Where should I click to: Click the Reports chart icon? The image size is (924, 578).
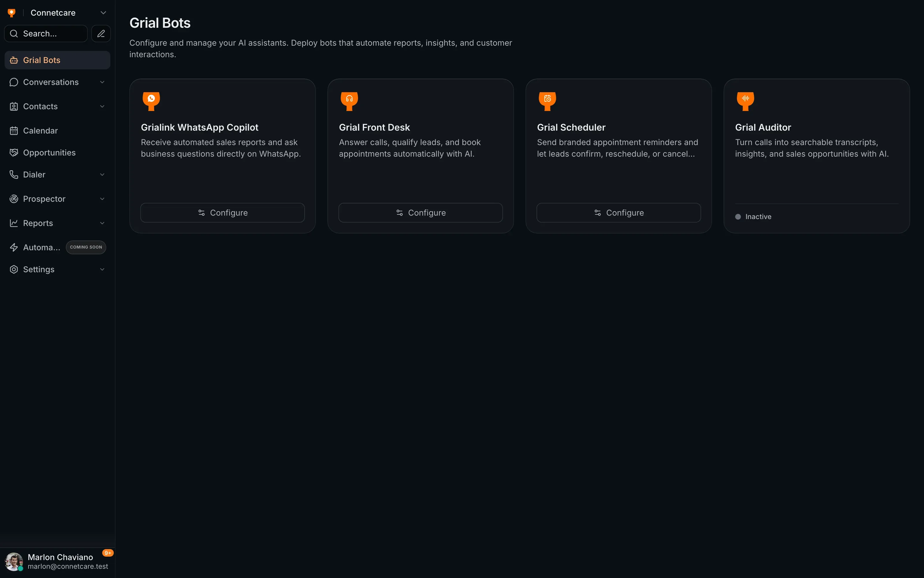point(14,223)
